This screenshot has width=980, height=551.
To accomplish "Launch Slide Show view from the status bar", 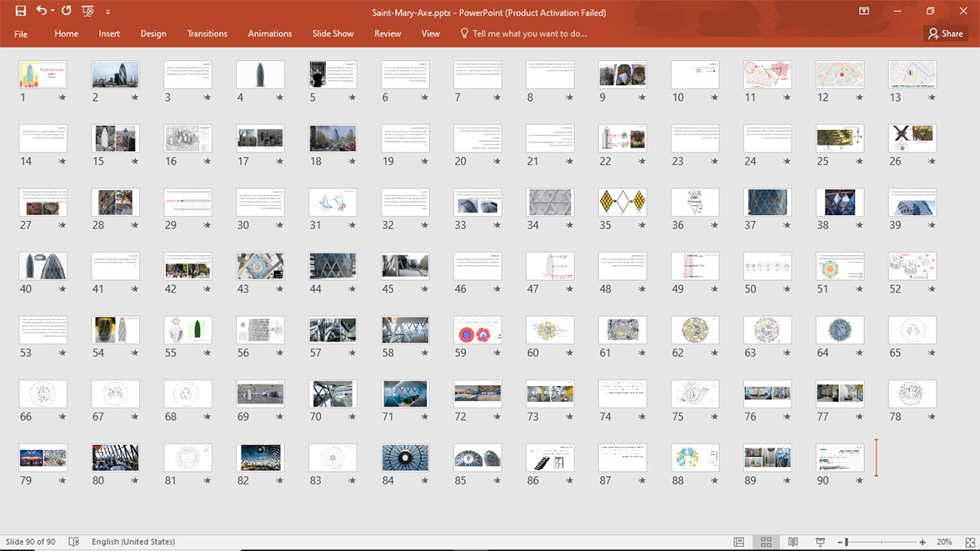I will click(x=820, y=542).
